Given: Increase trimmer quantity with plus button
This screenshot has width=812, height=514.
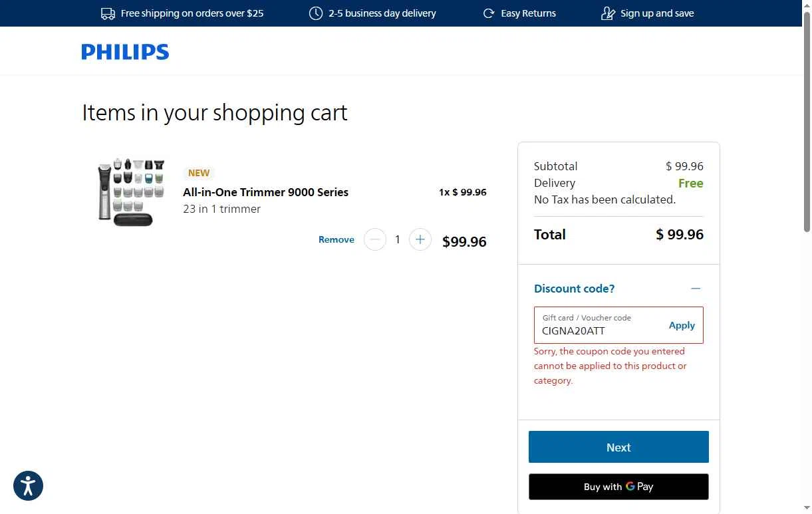Looking at the screenshot, I should point(420,239).
